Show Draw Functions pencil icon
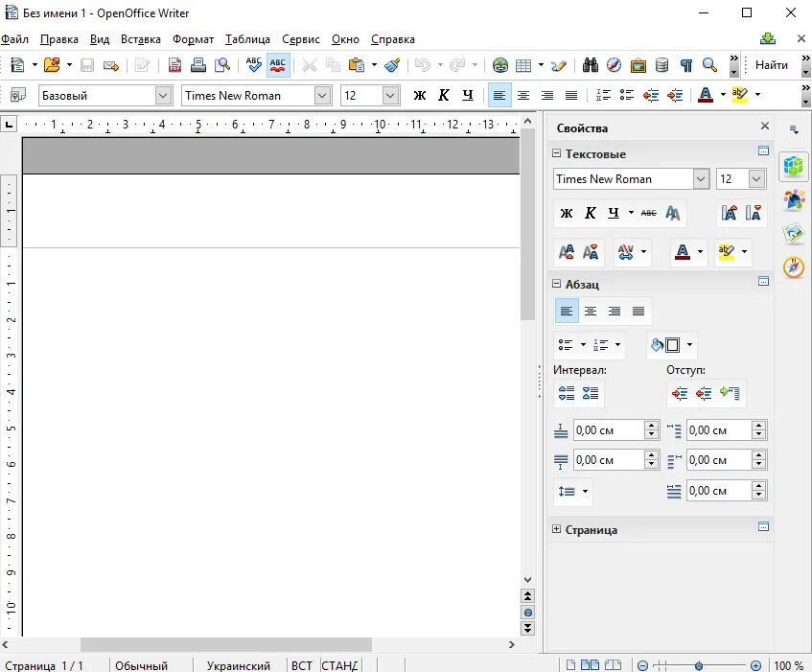The height and width of the screenshot is (672, 812). pos(559,65)
